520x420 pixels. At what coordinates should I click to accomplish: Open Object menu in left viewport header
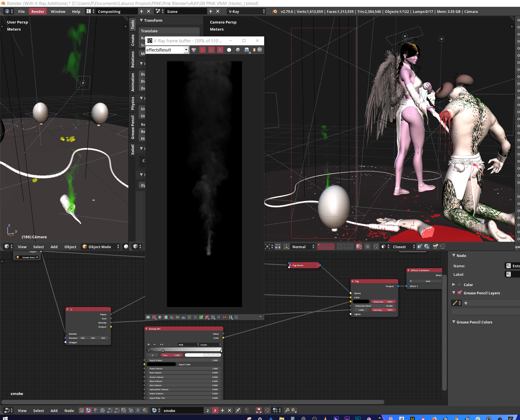tap(70, 247)
